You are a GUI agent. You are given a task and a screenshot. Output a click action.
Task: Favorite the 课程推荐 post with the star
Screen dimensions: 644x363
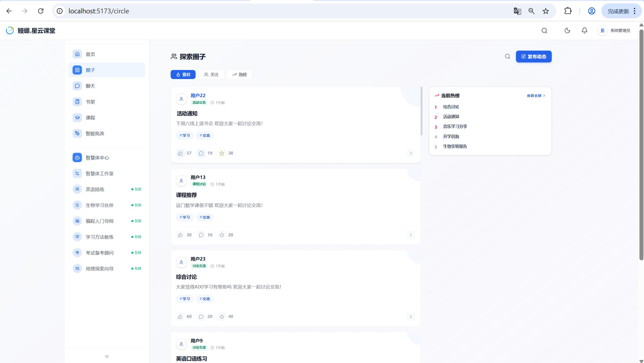[x=222, y=235]
